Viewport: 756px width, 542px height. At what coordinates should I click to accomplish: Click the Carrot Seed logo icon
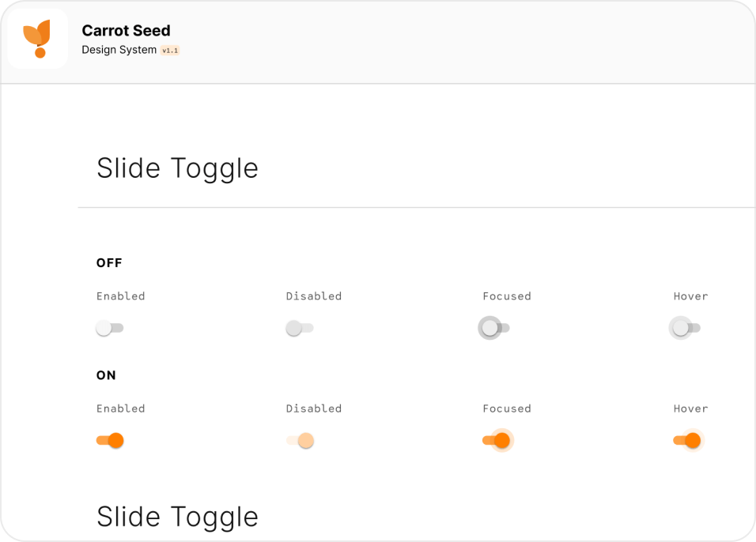(x=37, y=39)
